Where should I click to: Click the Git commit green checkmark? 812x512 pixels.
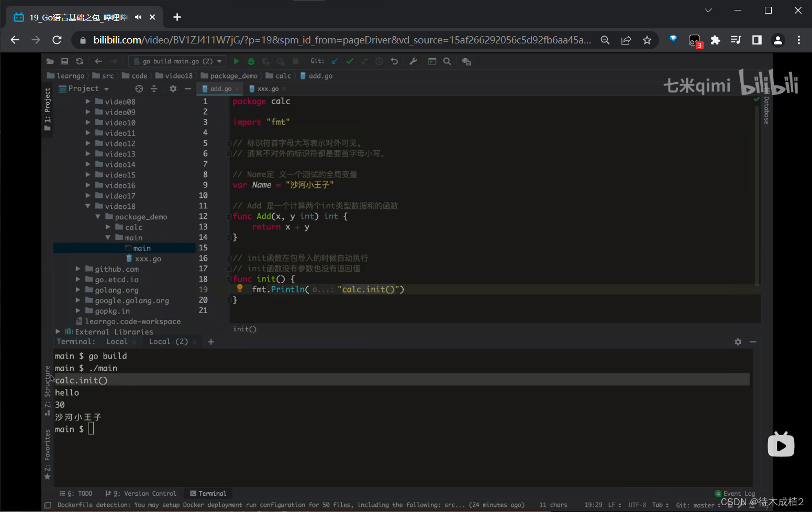(x=350, y=61)
